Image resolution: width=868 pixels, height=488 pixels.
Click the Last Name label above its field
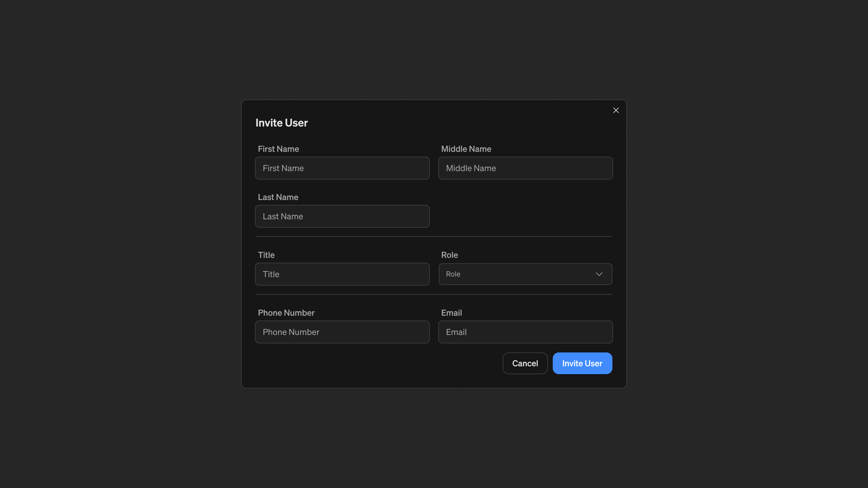coord(278,197)
